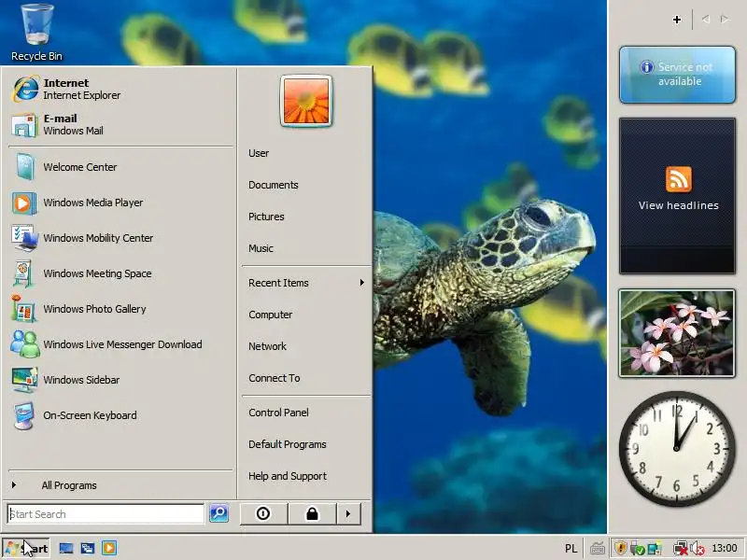Click the security shield tray icon
747x560 pixels.
tap(620, 548)
